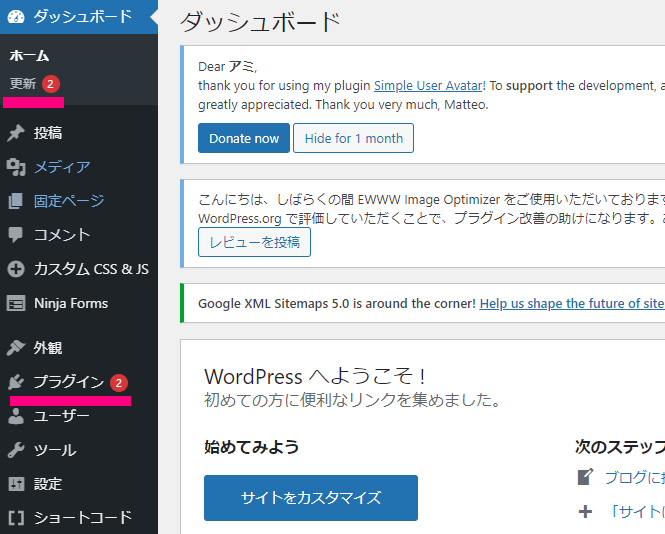Click the WordPress へようこそ！ heading
The image size is (665, 534).
pyautogui.click(x=315, y=376)
